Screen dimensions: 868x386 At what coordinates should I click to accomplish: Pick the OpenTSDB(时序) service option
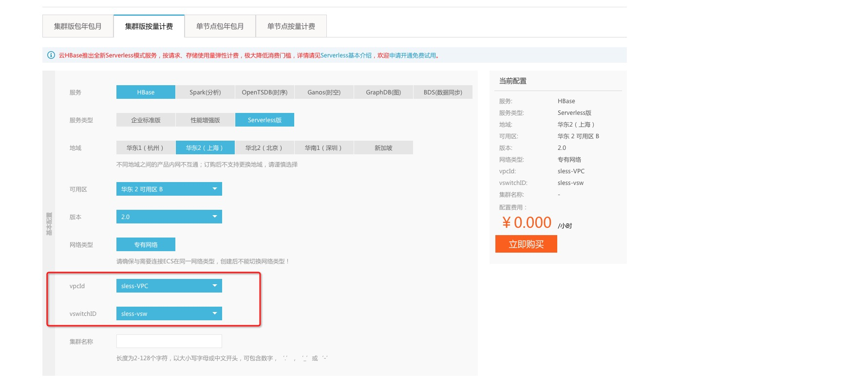(264, 92)
